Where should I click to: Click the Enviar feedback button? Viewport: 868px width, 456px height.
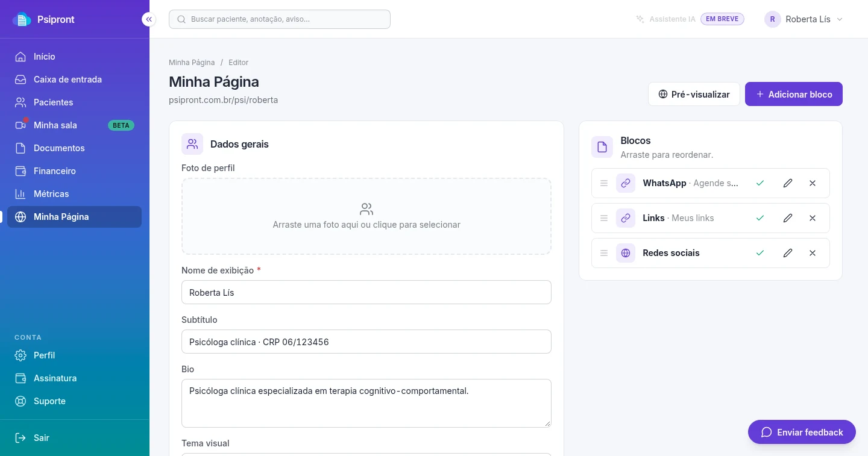802,432
